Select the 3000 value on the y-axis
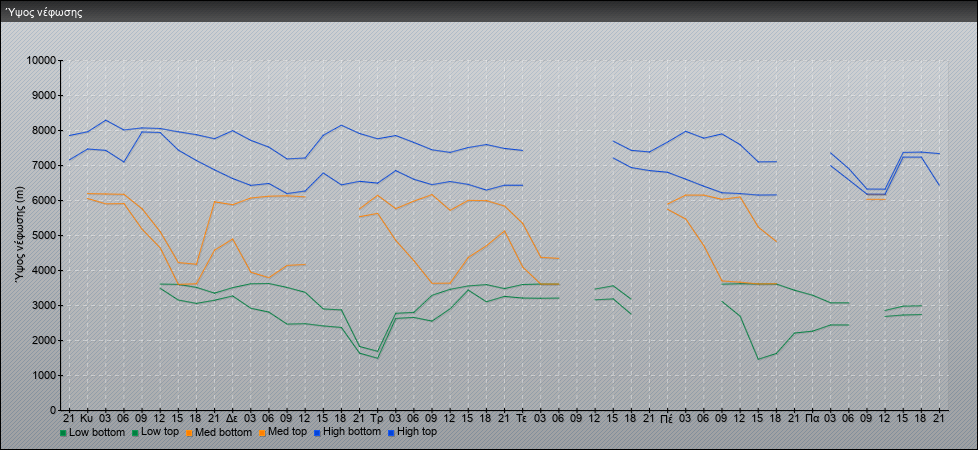978x450 pixels. [44, 305]
